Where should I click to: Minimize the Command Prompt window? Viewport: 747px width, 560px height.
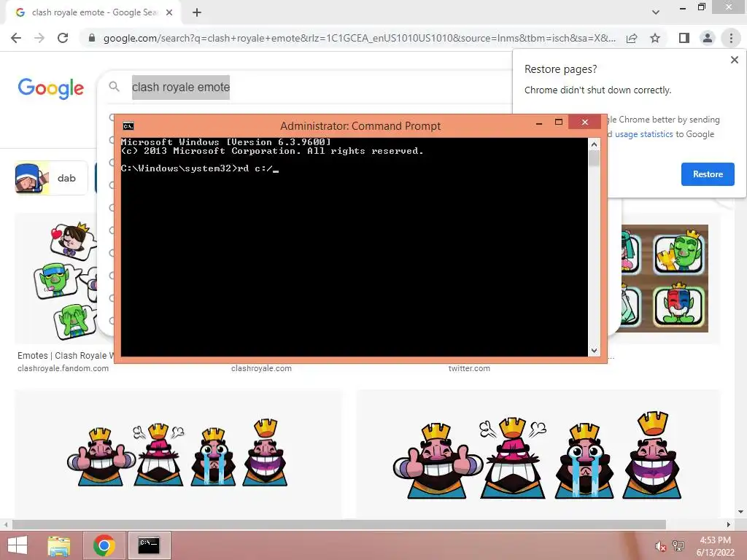[539, 122]
